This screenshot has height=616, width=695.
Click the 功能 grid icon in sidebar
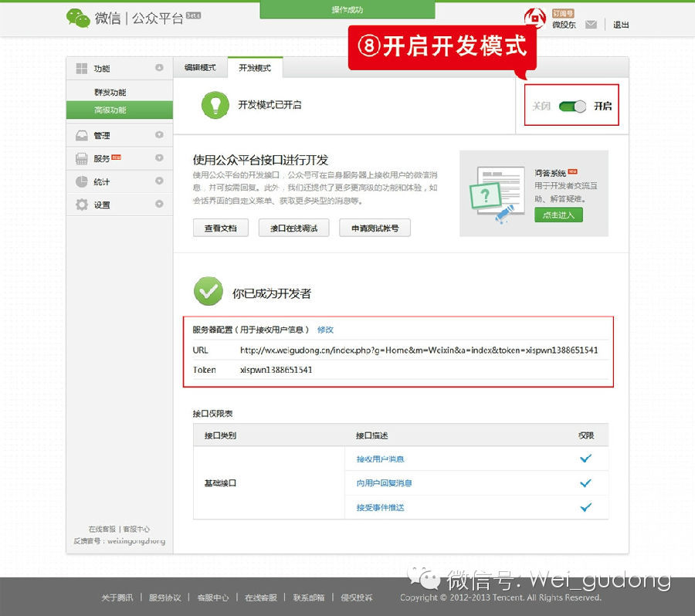coord(82,68)
